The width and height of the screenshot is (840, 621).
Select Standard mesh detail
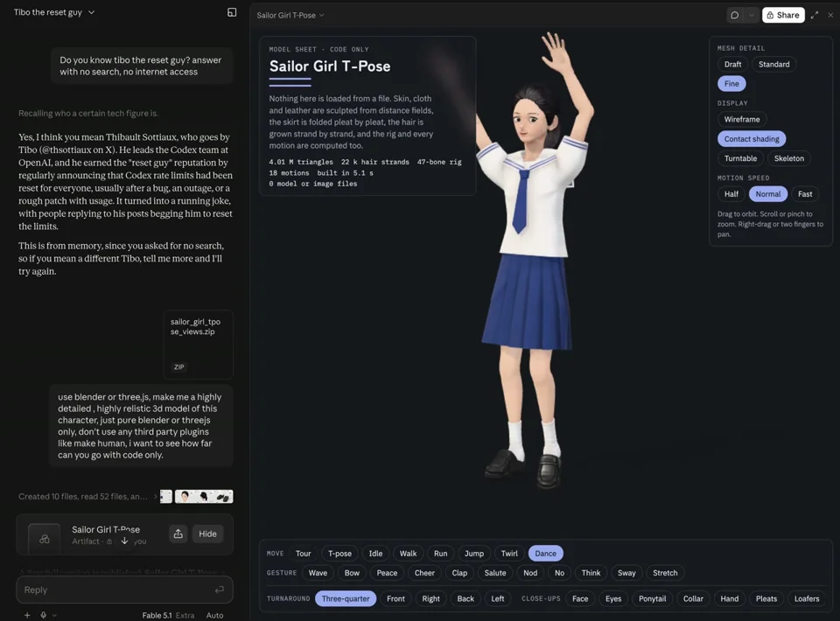pyautogui.click(x=773, y=64)
